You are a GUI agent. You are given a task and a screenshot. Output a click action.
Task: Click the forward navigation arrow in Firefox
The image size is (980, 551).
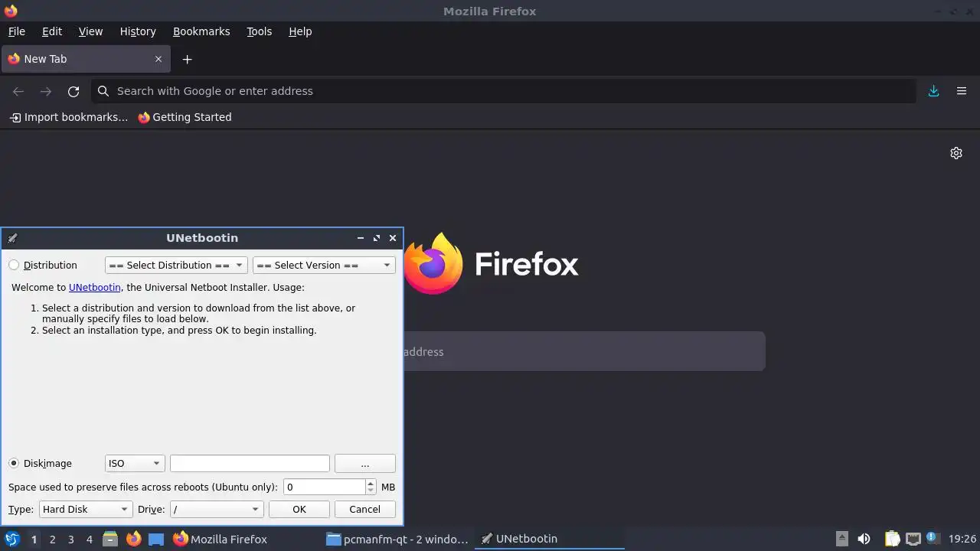point(46,91)
